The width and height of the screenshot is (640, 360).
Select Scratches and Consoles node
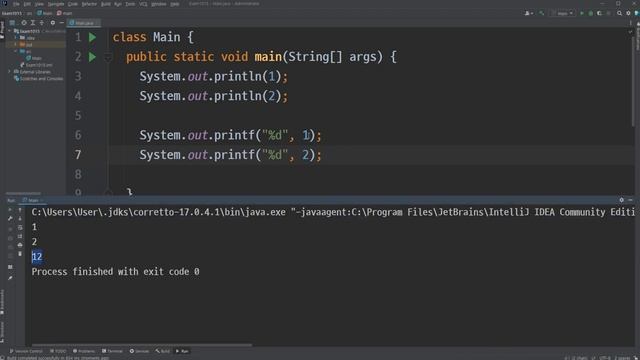tap(39, 78)
